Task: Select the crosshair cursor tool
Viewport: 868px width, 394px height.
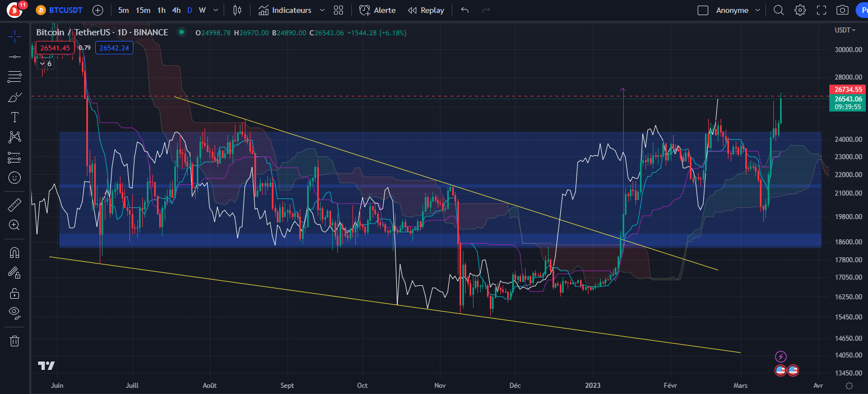Action: [x=15, y=36]
